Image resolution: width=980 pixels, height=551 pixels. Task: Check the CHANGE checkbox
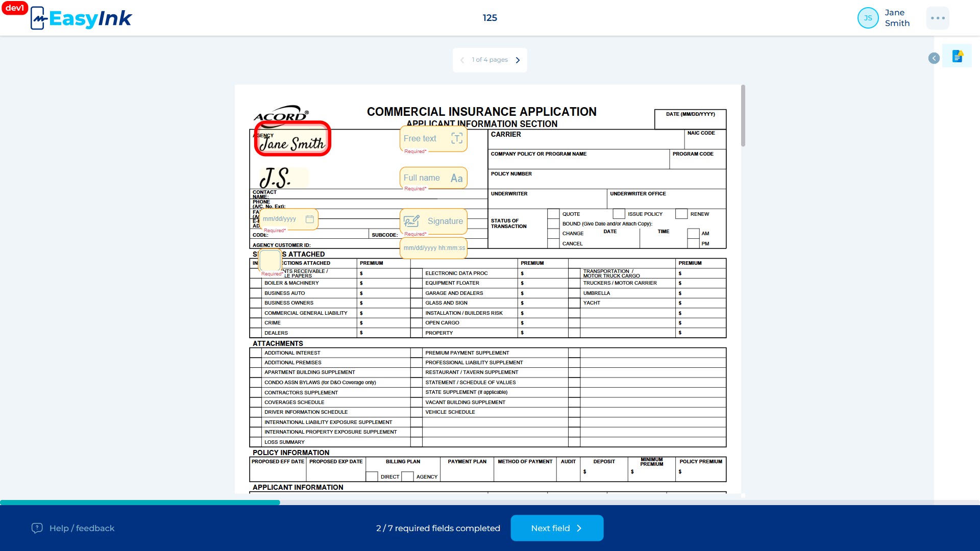[553, 234]
